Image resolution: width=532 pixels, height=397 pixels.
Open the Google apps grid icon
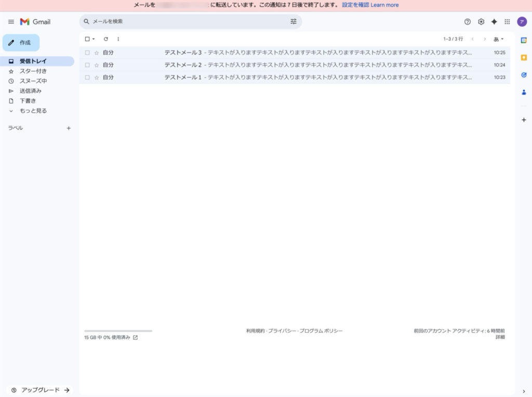point(508,22)
